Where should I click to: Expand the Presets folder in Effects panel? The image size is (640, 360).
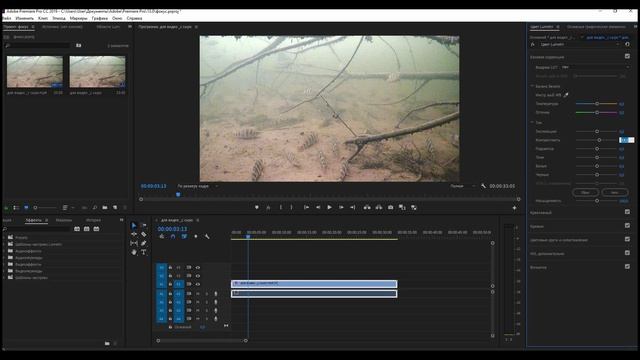pyautogui.click(x=4, y=237)
